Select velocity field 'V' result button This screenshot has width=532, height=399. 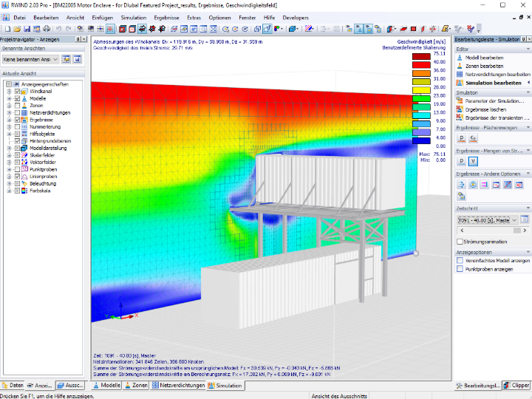473,161
